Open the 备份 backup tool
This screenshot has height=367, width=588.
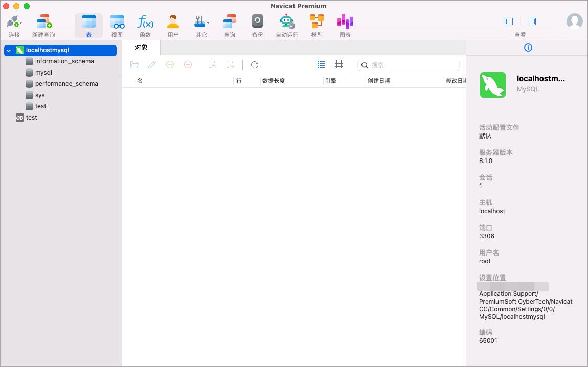[x=257, y=26]
